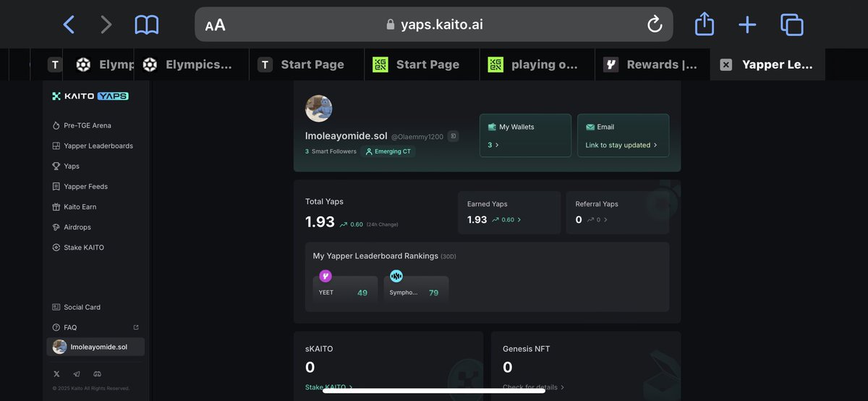
Task: Open Yapper Feeds list icon
Action: (56, 186)
